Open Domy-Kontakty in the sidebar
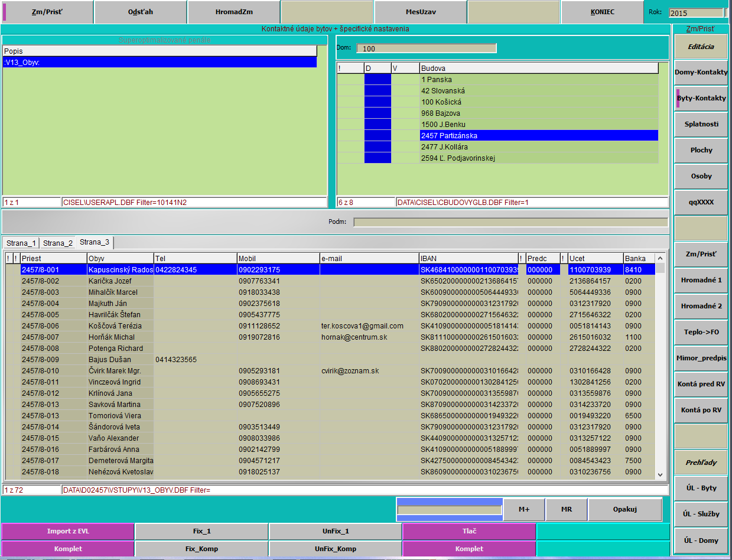 pyautogui.click(x=701, y=72)
